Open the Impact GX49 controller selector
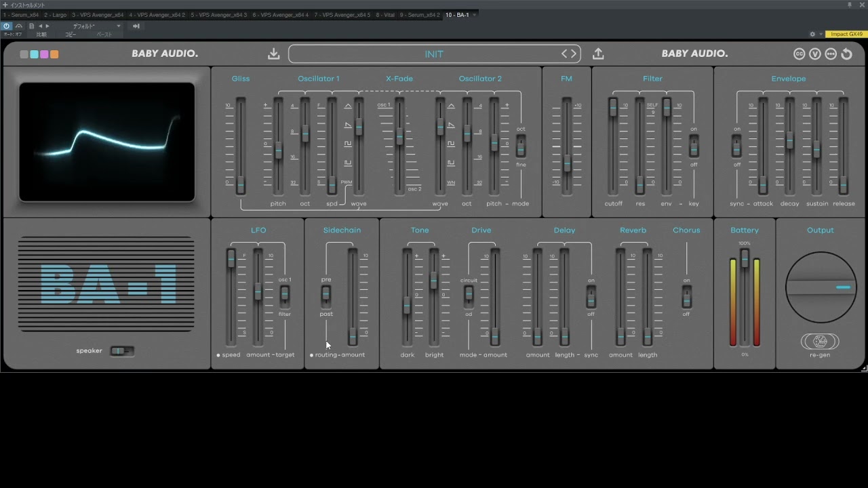The image size is (868, 488). pyautogui.click(x=846, y=34)
